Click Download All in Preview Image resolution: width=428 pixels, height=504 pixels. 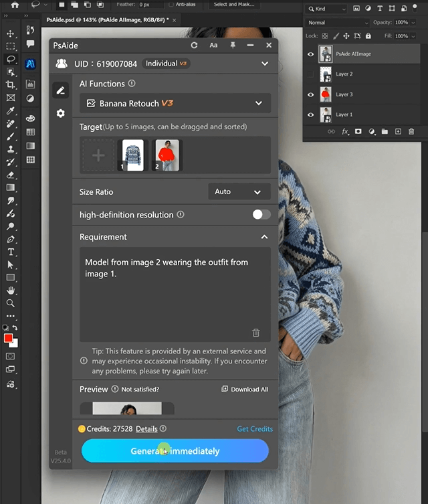coord(245,390)
